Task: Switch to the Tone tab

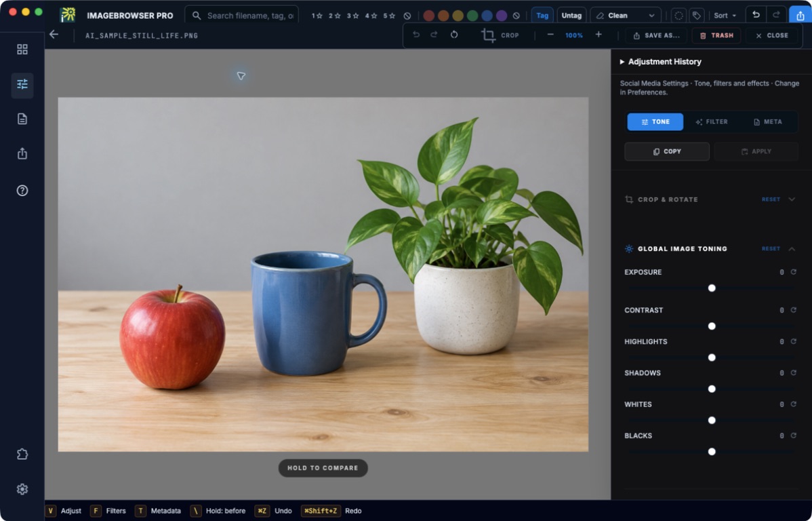Action: (655, 122)
